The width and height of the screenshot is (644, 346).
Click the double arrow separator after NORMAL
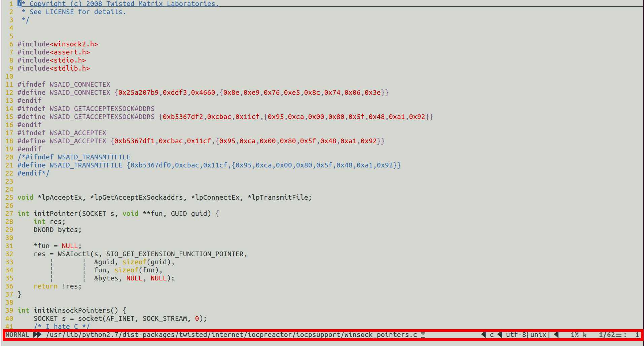tap(37, 335)
